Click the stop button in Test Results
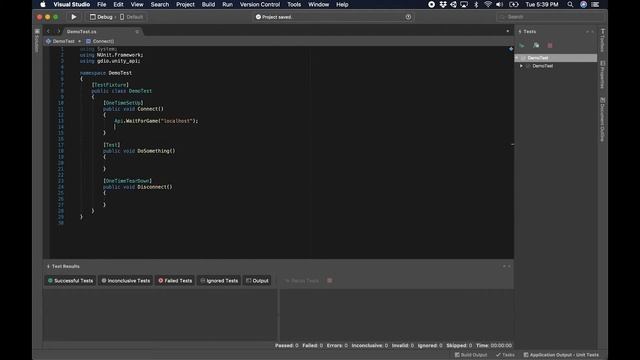 [330, 280]
